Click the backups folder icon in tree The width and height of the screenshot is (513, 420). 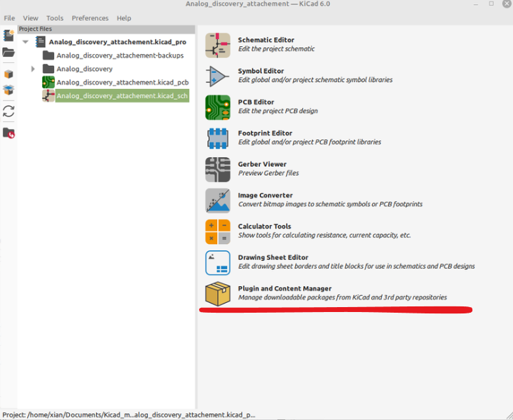pyautogui.click(x=48, y=55)
